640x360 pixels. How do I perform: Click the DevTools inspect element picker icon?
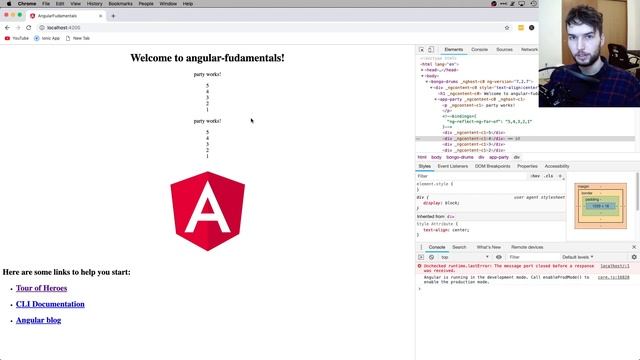pos(422,50)
